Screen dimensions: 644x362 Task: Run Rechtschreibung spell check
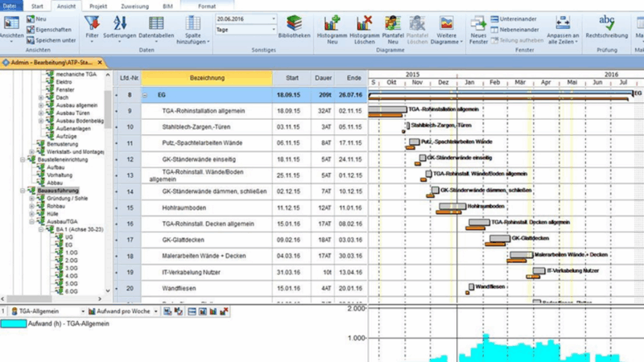pyautogui.click(x=607, y=27)
